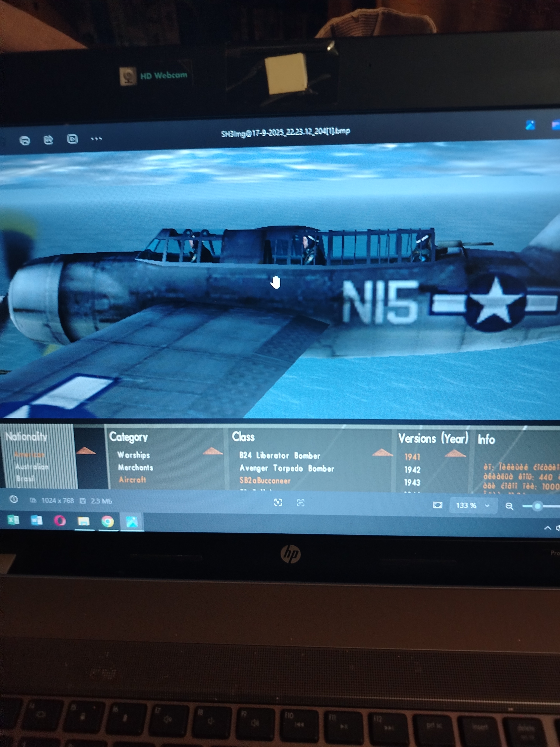Open the file info icon in the status bar

point(14,499)
